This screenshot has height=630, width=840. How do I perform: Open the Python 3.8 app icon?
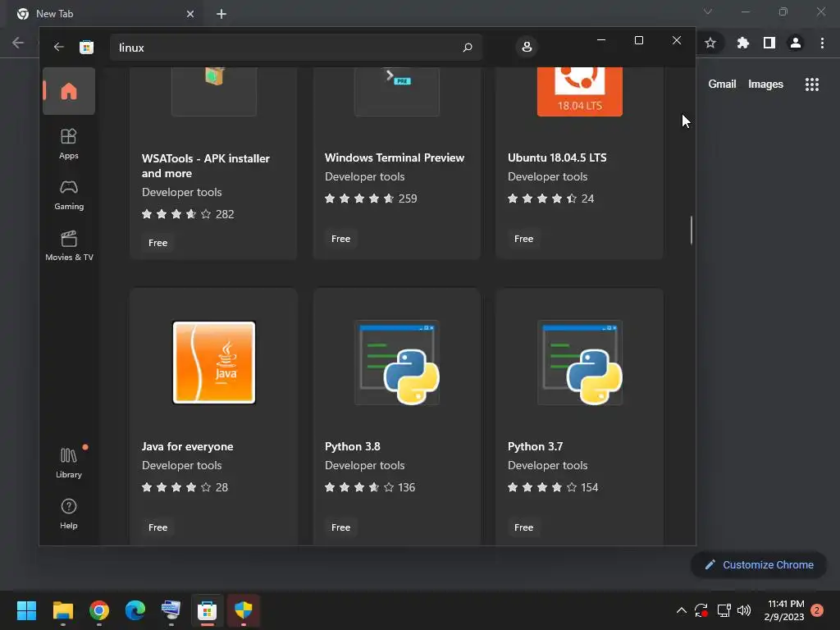coord(397,362)
